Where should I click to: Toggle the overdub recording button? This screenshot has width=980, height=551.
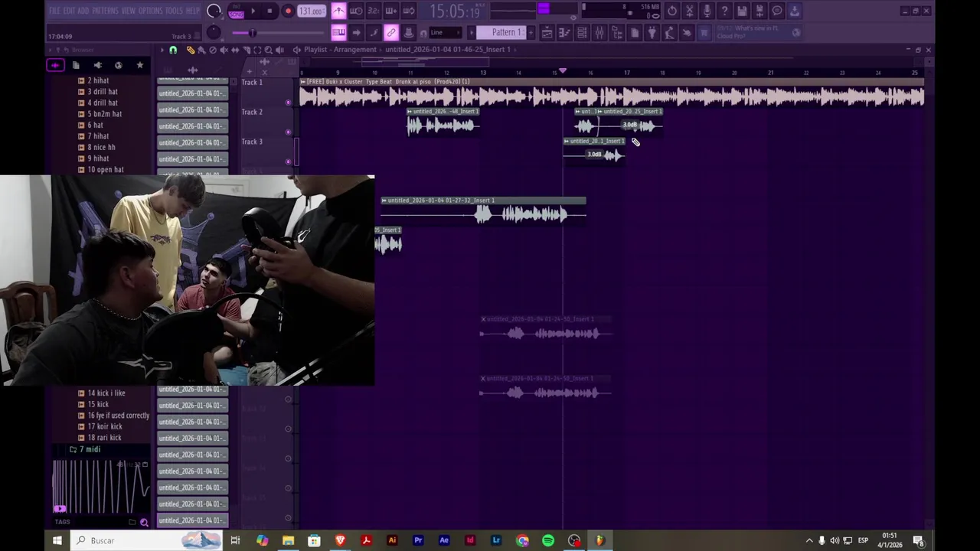(x=391, y=11)
